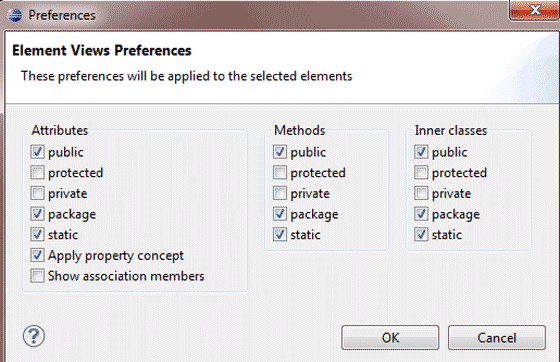
Task: Uncheck package under Inner classes
Action: tap(421, 214)
